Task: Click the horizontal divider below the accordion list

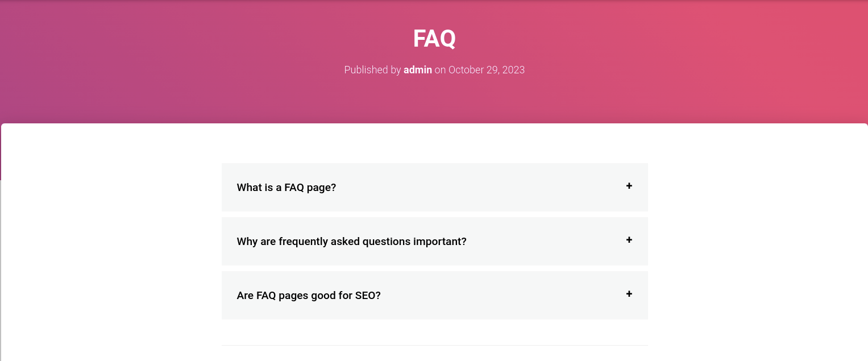Action: [x=434, y=345]
